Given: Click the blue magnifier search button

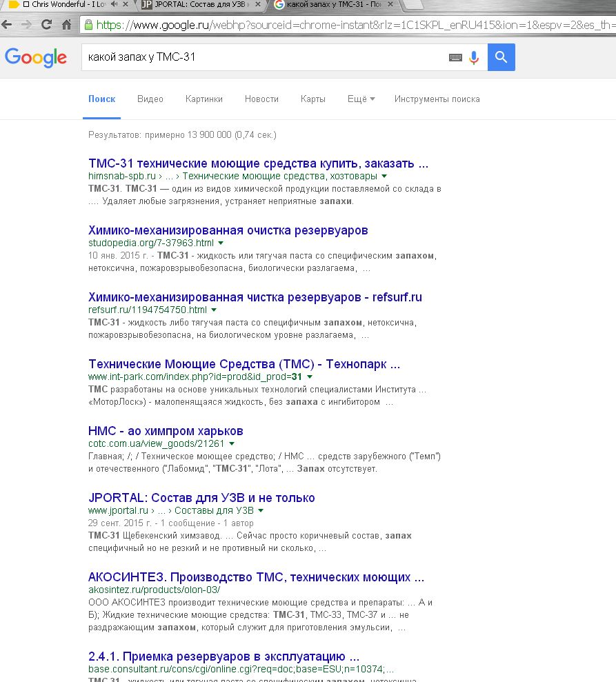Looking at the screenshot, I should [x=501, y=57].
